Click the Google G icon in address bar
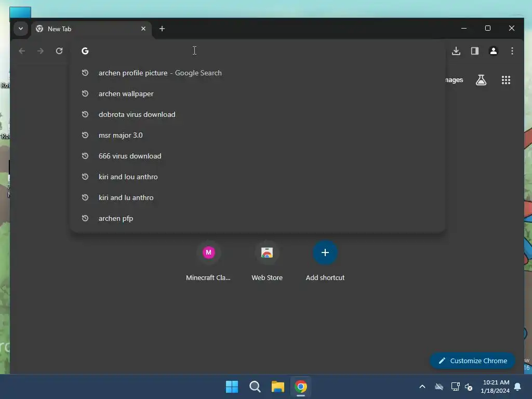This screenshot has height=399, width=532. pos(85,51)
